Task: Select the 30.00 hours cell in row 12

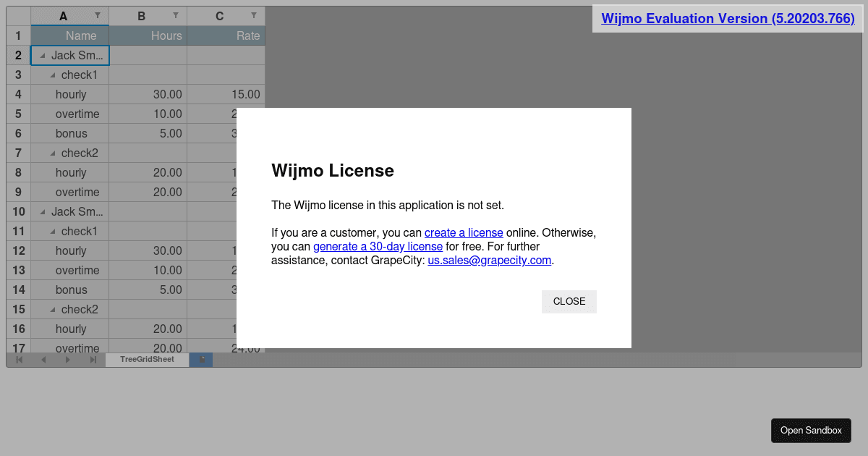Action: (x=148, y=250)
